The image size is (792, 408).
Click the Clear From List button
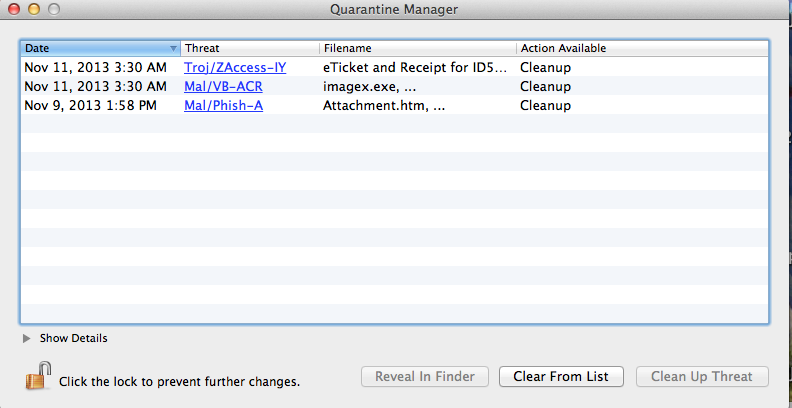tap(561, 377)
